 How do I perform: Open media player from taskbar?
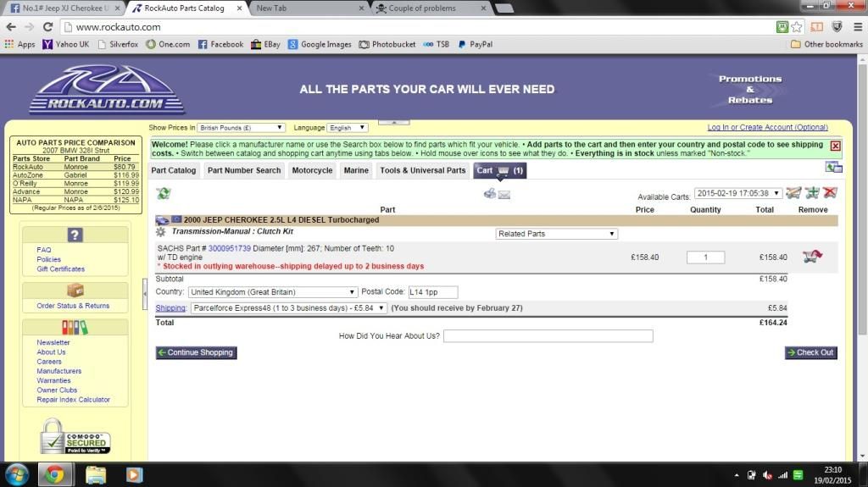134,475
